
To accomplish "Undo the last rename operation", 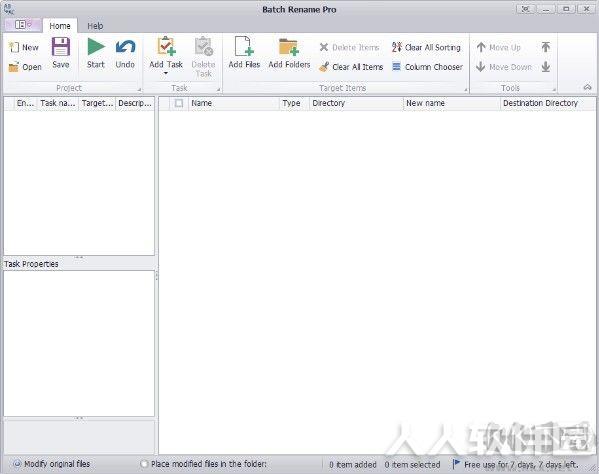I will click(125, 53).
